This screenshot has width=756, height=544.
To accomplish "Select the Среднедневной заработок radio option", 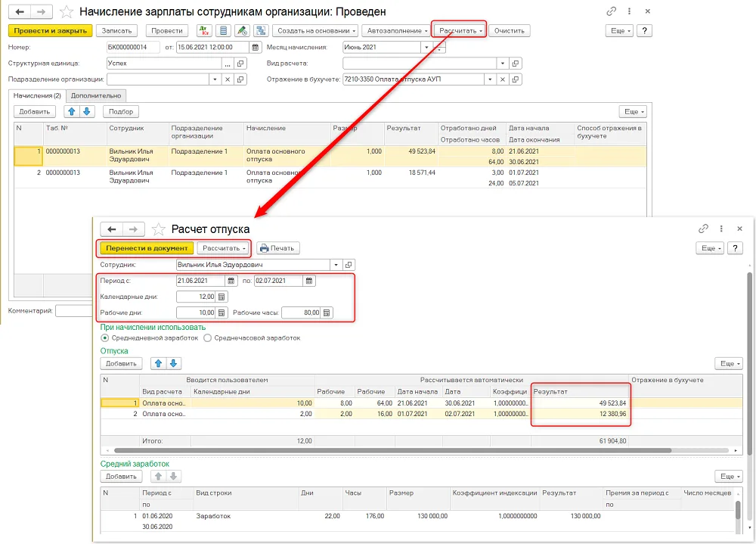I will [104, 338].
